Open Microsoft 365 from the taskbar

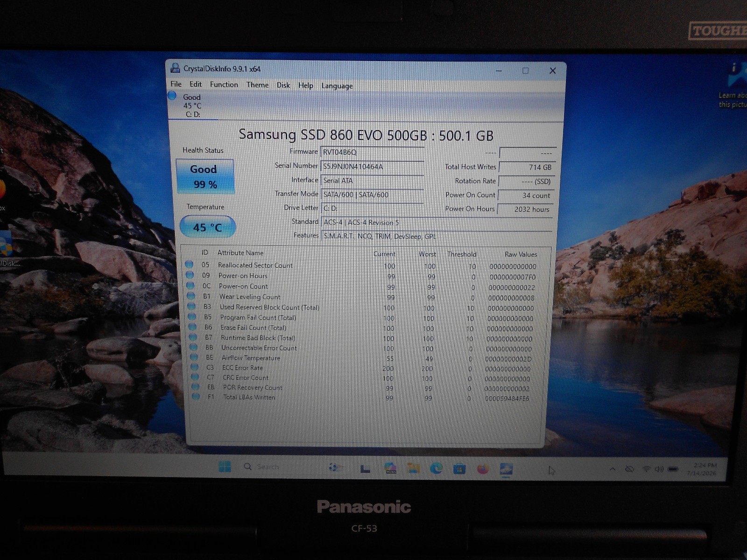(x=390, y=468)
